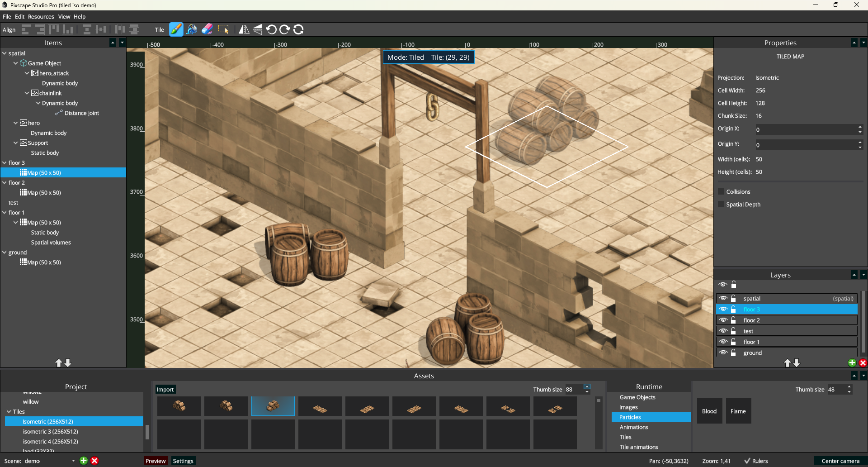
Task: Select the tile paint brush tool
Action: (176, 29)
